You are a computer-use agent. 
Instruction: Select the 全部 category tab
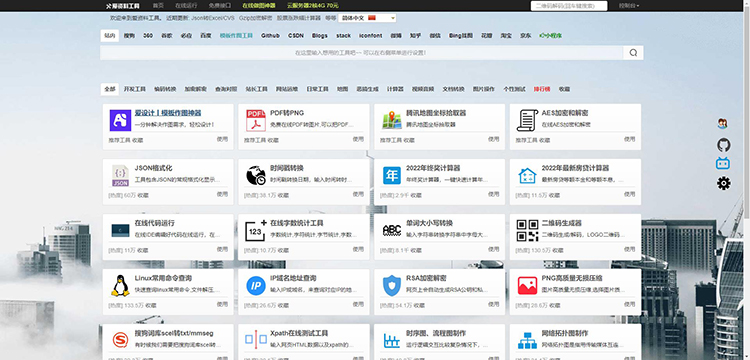click(x=110, y=89)
